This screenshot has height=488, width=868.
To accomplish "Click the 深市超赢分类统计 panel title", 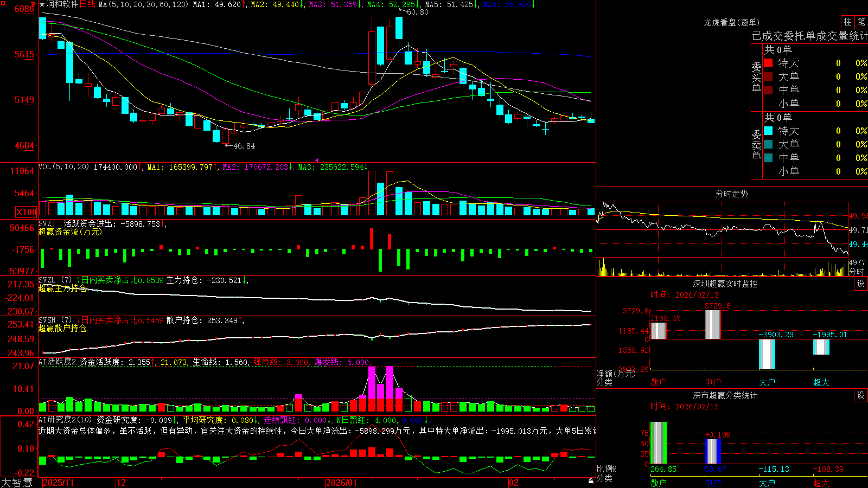I will click(725, 395).
